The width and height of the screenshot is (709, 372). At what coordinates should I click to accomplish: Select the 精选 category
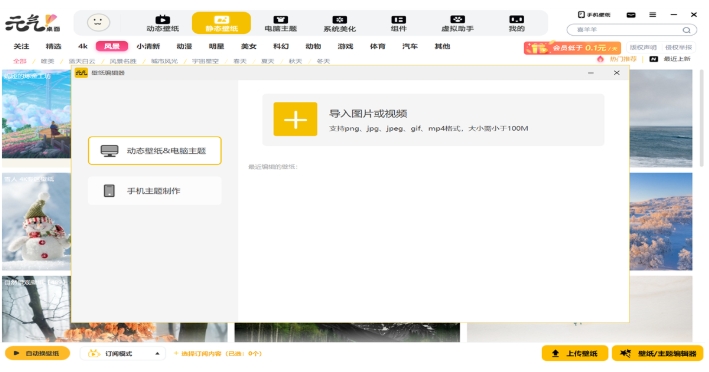tap(53, 46)
